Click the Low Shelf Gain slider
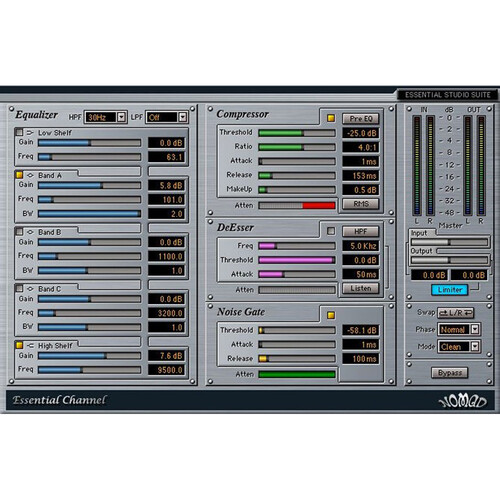 coord(89,143)
